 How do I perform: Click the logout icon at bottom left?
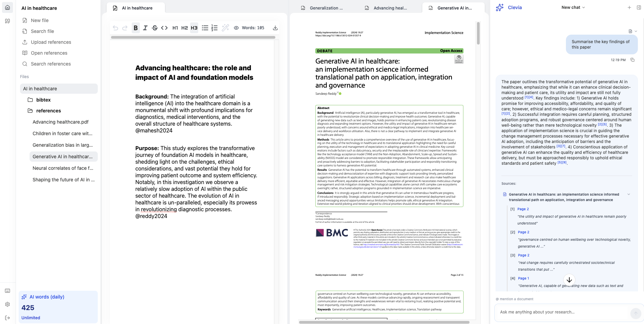(x=7, y=318)
